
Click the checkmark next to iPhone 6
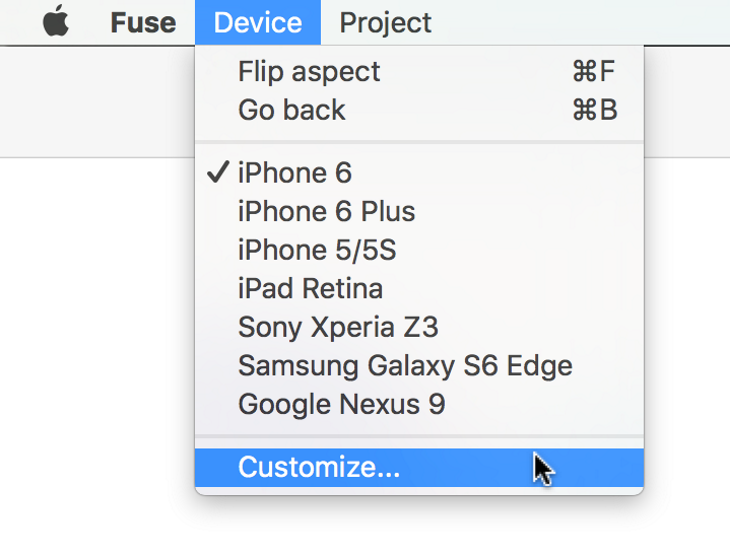217,172
